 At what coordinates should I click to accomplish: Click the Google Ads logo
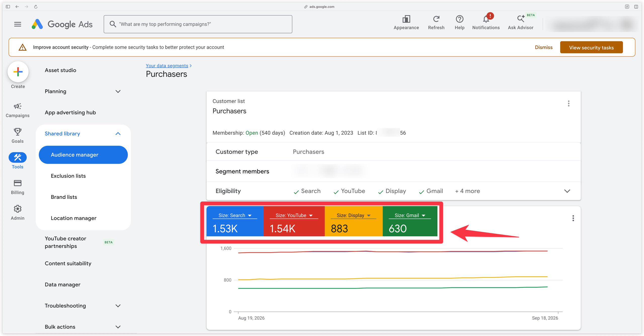(x=62, y=24)
